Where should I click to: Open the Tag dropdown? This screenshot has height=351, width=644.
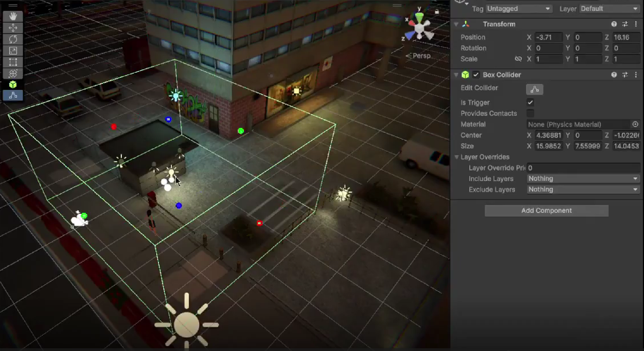coord(519,9)
